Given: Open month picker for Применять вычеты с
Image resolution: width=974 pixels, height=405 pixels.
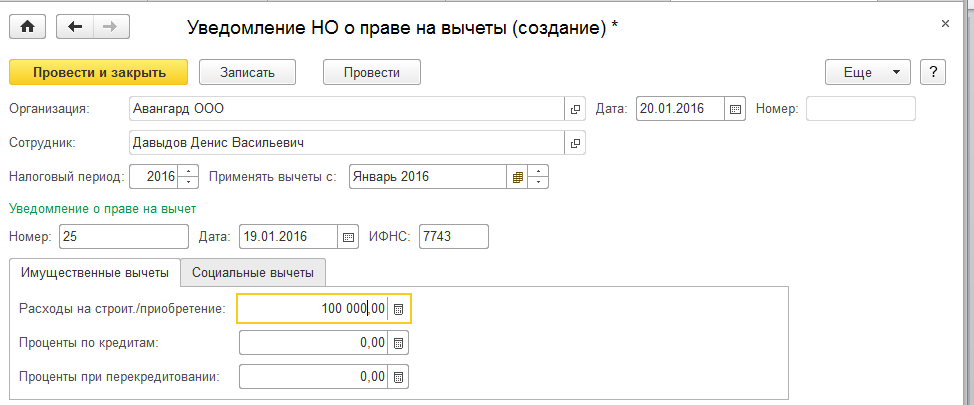Looking at the screenshot, I should point(518,177).
